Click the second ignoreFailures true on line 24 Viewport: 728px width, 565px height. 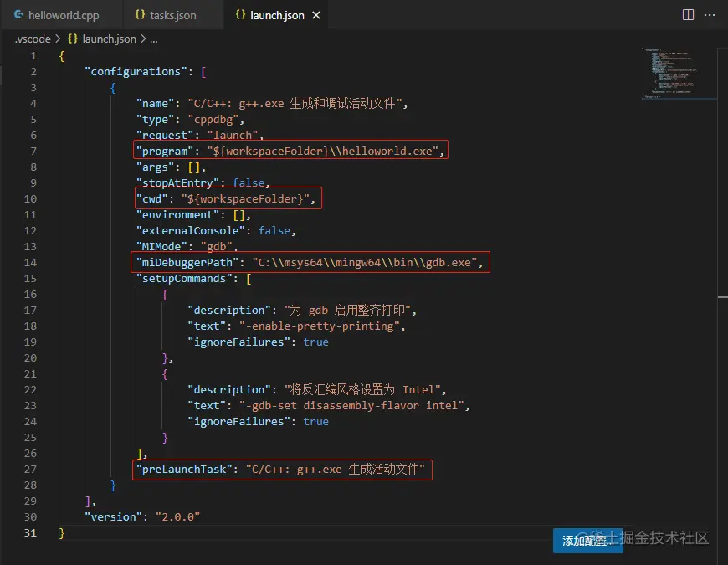pos(315,422)
